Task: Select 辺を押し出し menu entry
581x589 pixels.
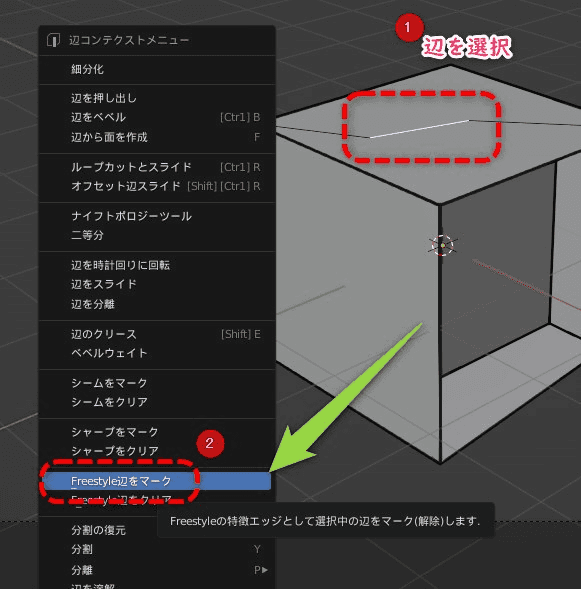Action: point(157,98)
